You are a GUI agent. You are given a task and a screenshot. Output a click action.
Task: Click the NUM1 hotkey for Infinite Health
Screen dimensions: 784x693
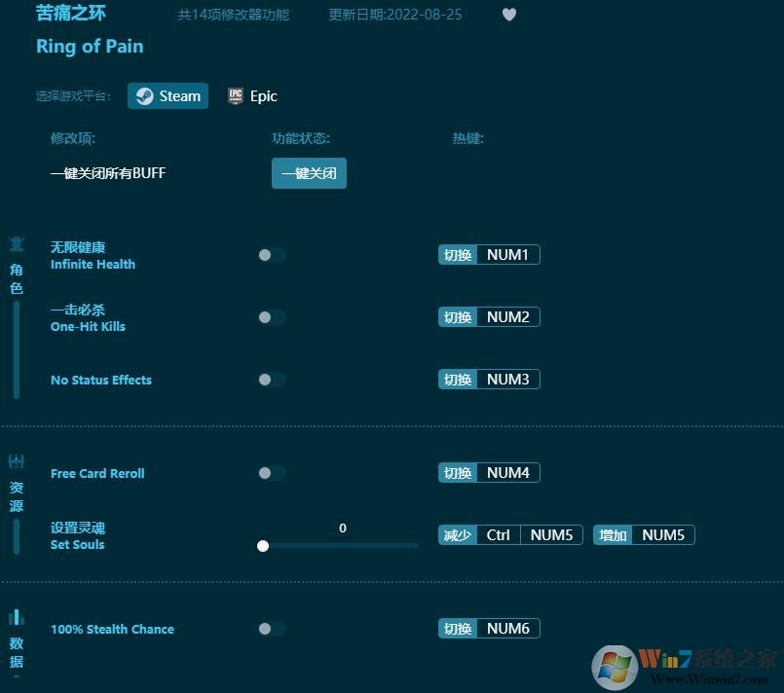click(508, 255)
